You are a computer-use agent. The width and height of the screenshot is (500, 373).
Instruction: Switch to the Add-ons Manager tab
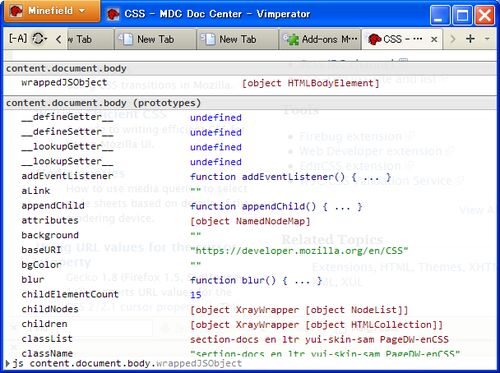320,39
